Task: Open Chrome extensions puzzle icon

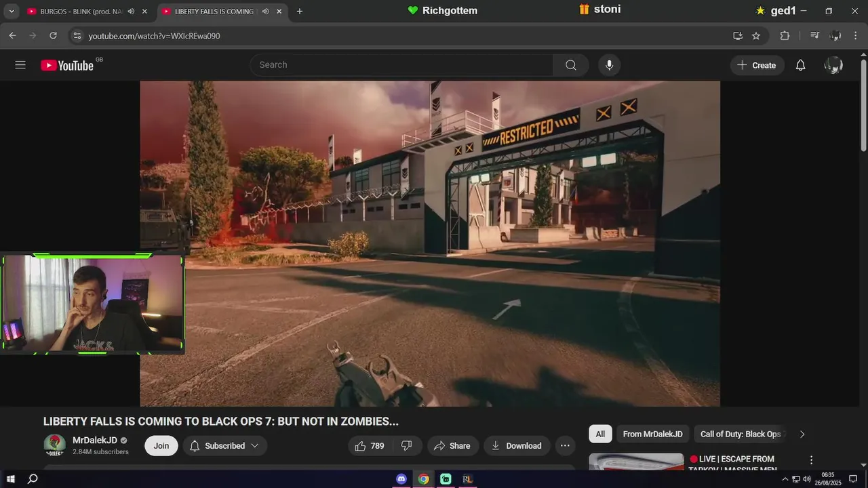Action: [785, 36]
